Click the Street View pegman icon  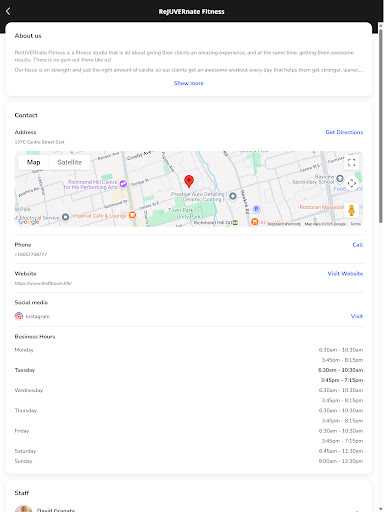pos(351,211)
